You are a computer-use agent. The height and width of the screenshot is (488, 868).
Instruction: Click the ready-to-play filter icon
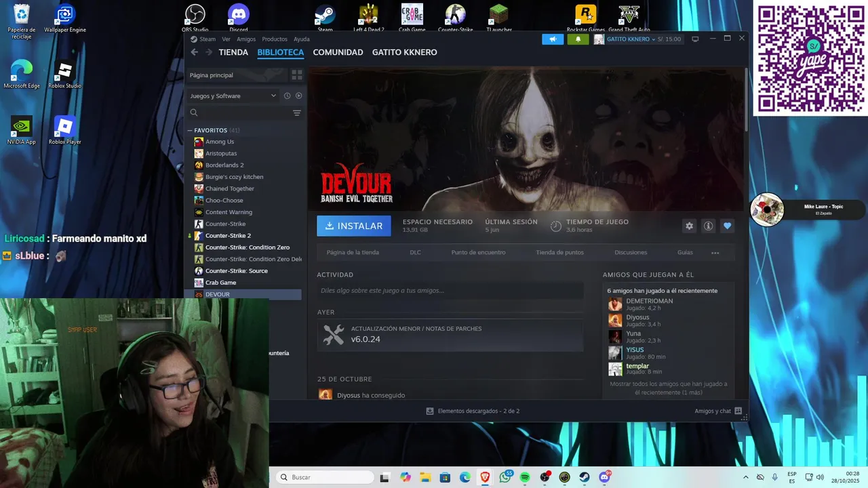coord(298,96)
